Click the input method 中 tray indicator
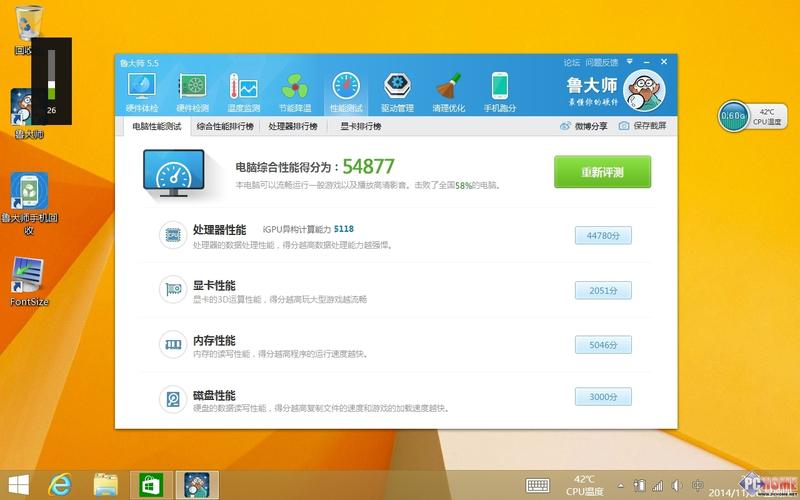 (698, 485)
